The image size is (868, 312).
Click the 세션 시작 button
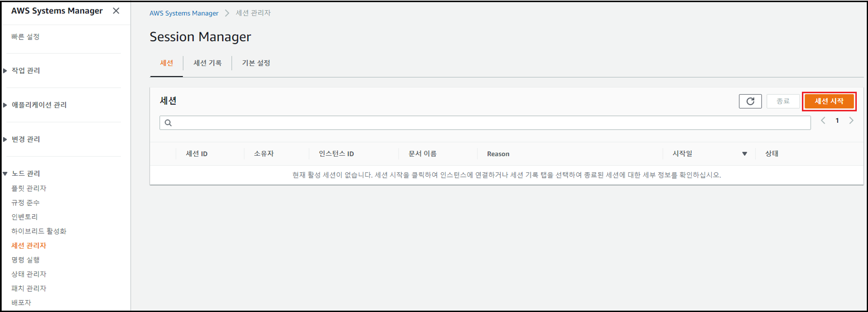(829, 101)
